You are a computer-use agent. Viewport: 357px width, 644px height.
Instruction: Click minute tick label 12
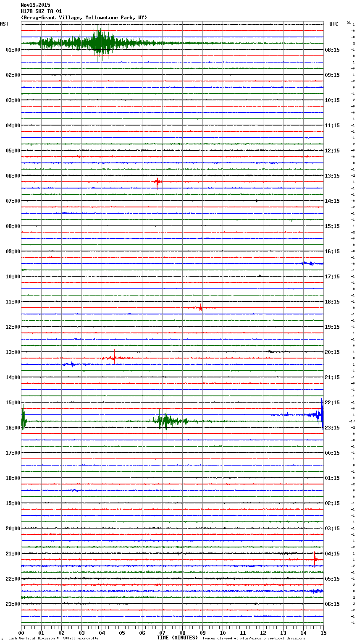[263, 633]
